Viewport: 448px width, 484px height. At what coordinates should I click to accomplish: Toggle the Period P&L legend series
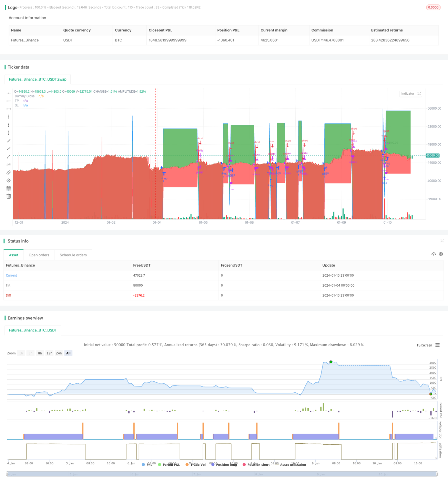[169, 465]
